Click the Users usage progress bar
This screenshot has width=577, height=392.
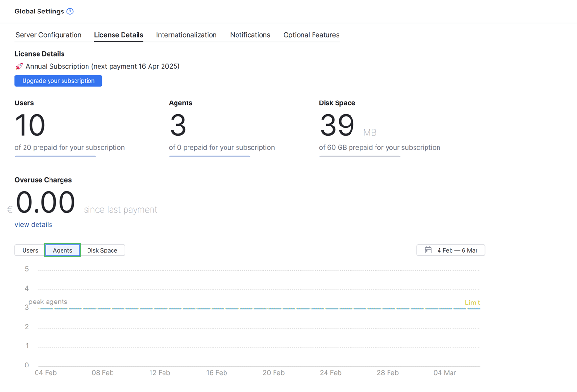[55, 156]
